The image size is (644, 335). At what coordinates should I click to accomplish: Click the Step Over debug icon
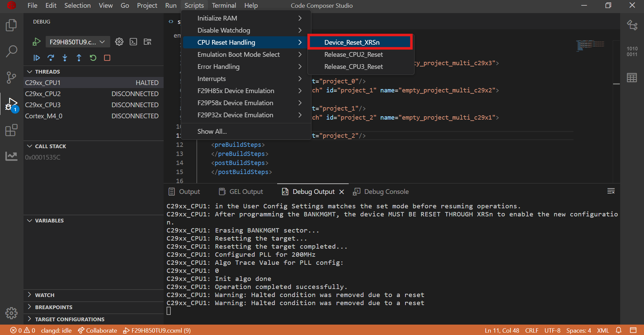(51, 58)
